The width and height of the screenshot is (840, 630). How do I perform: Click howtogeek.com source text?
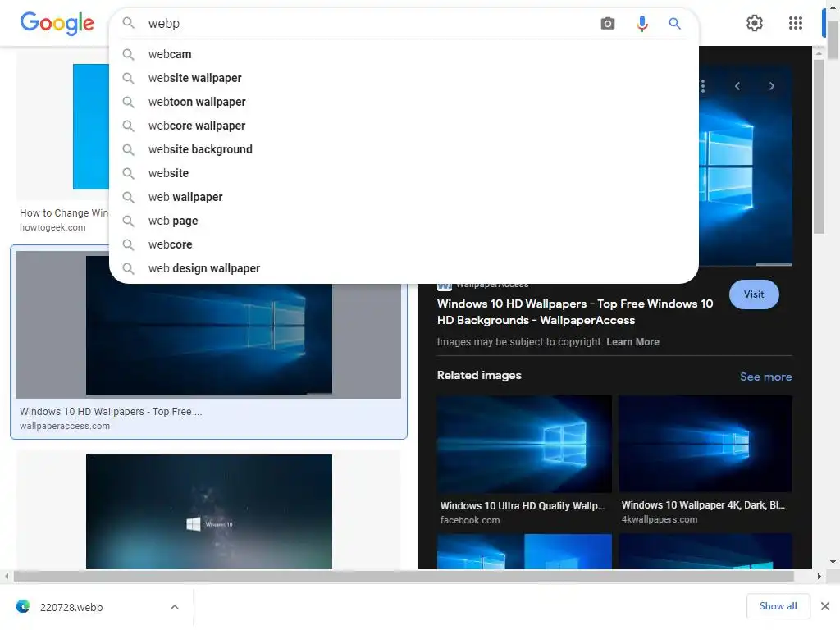pyautogui.click(x=52, y=227)
